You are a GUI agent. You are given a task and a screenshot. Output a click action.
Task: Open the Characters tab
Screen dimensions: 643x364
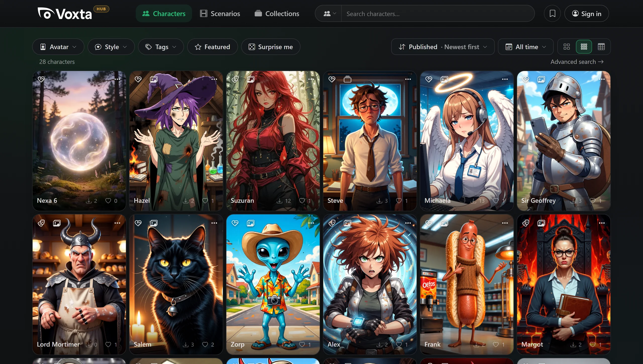click(164, 14)
